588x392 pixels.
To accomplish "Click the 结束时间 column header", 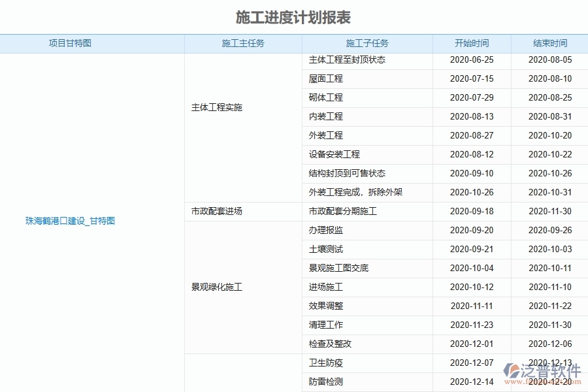I will pyautogui.click(x=549, y=43).
